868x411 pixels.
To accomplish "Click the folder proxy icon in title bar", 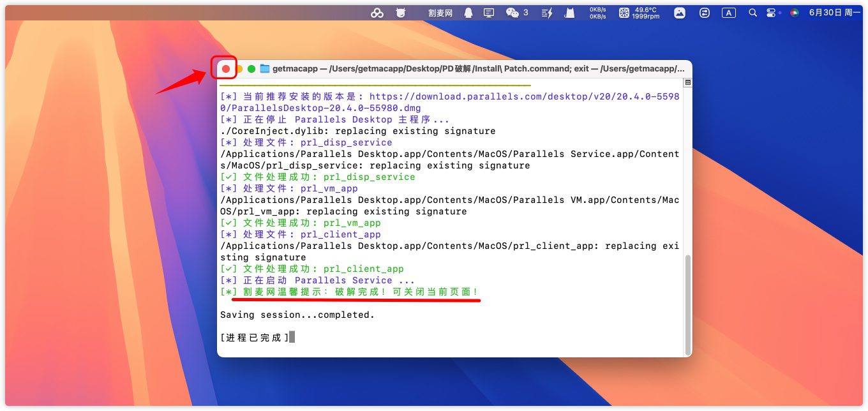I will click(x=265, y=69).
